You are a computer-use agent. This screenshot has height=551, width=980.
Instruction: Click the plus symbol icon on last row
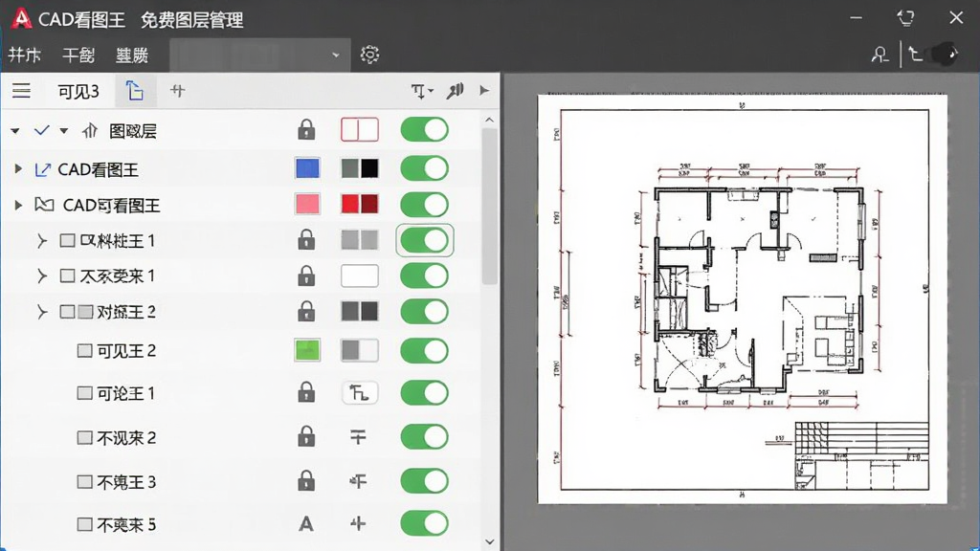tap(358, 523)
